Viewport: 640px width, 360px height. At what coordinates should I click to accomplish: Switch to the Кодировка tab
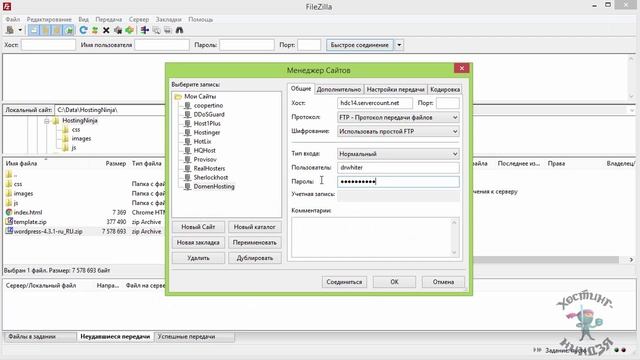coord(445,89)
